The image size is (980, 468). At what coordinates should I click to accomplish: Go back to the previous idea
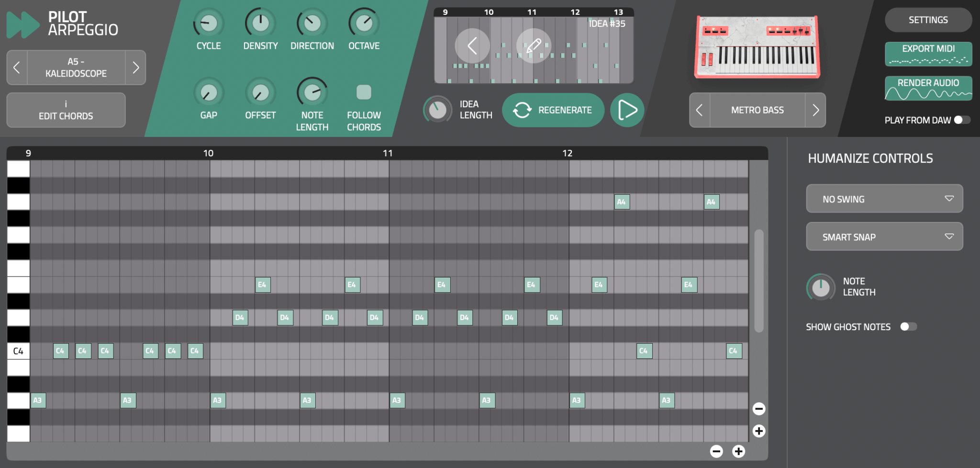[x=472, y=46]
